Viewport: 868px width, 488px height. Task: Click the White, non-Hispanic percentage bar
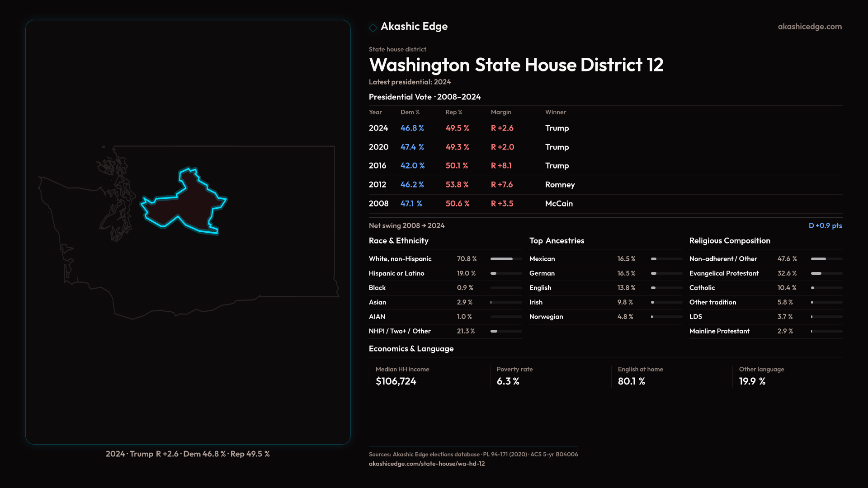click(x=506, y=259)
